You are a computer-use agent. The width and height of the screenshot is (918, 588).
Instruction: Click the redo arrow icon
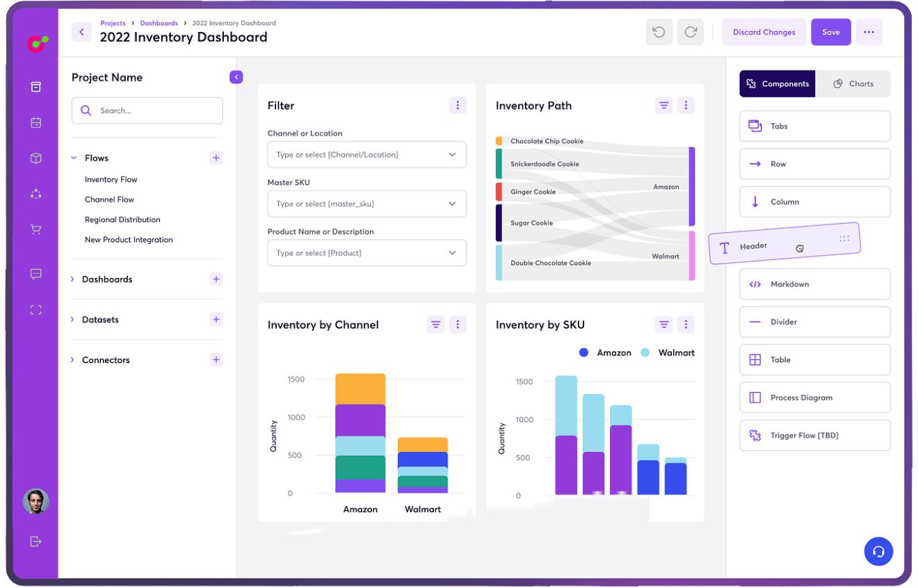click(691, 32)
